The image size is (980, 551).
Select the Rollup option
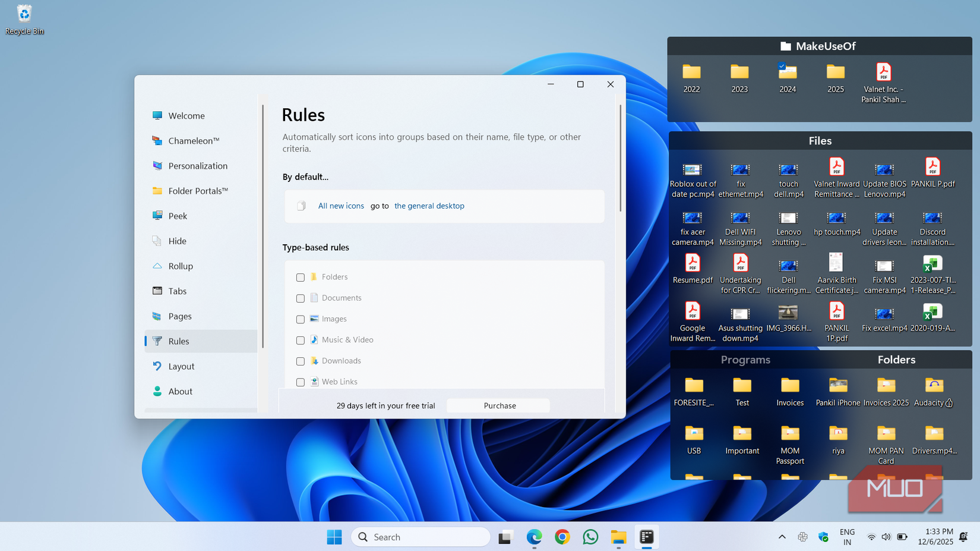click(x=180, y=266)
